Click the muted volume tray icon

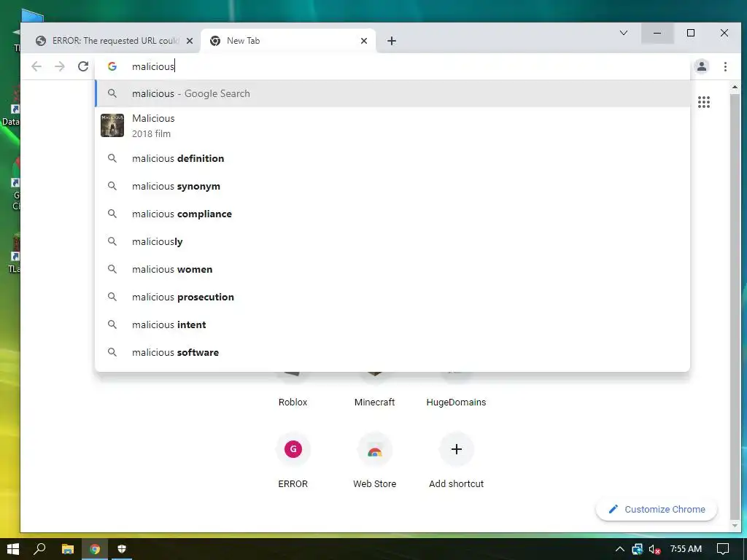click(x=654, y=549)
